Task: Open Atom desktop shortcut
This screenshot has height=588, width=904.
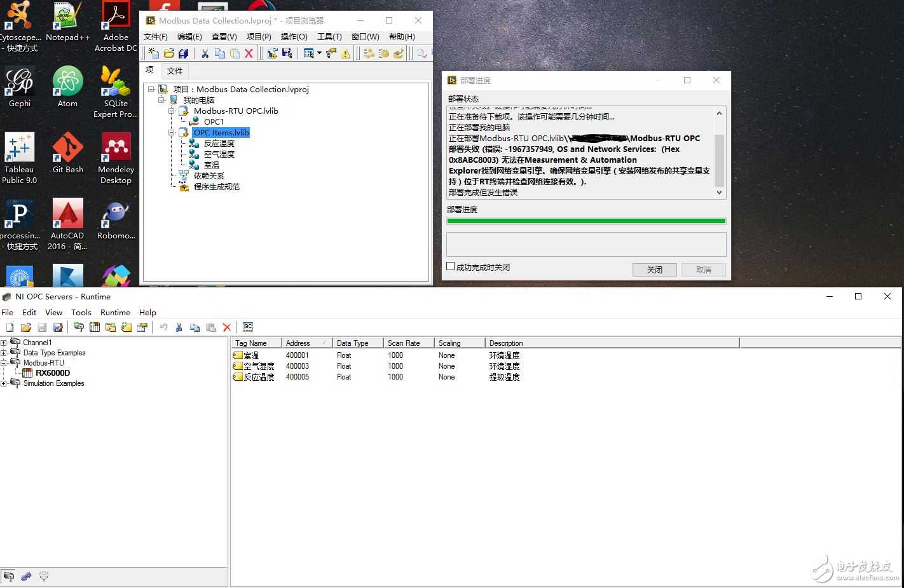Action: (x=67, y=86)
